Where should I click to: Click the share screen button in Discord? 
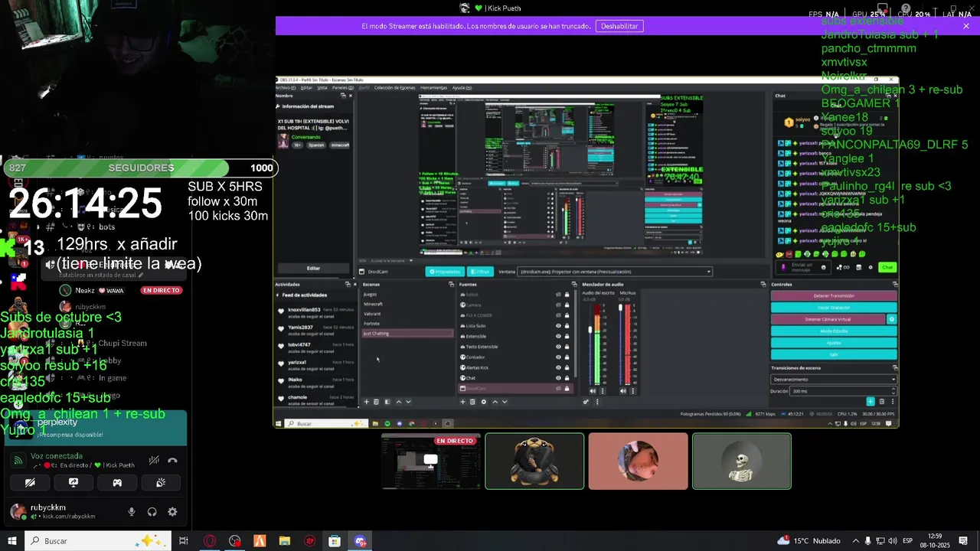pos(73,483)
